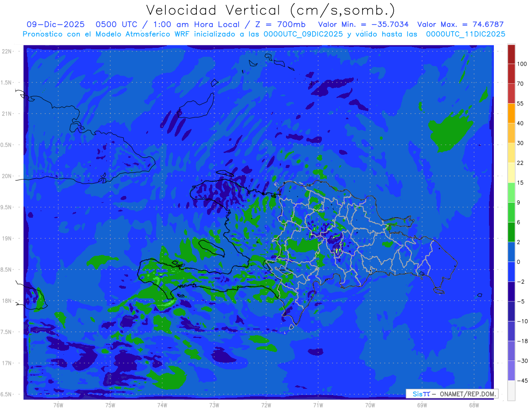532x411 pixels.
Task: Click the "Valor Max. = 74.6787" value
Action: pos(461,24)
